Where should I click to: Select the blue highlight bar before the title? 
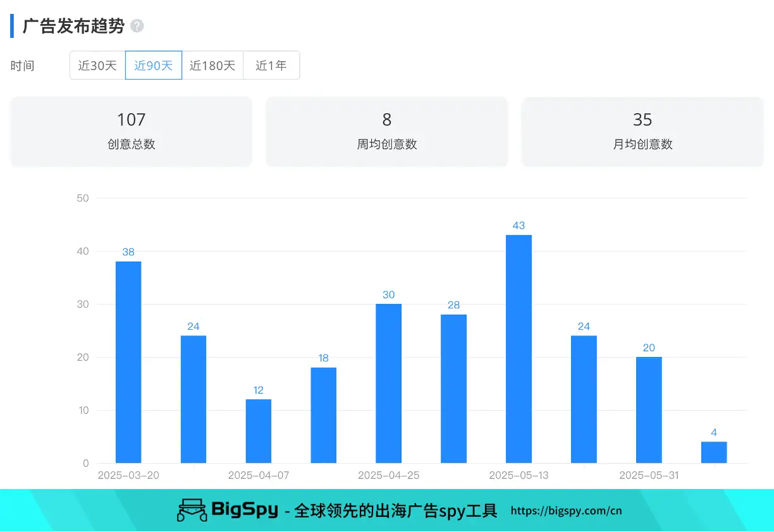[11, 25]
